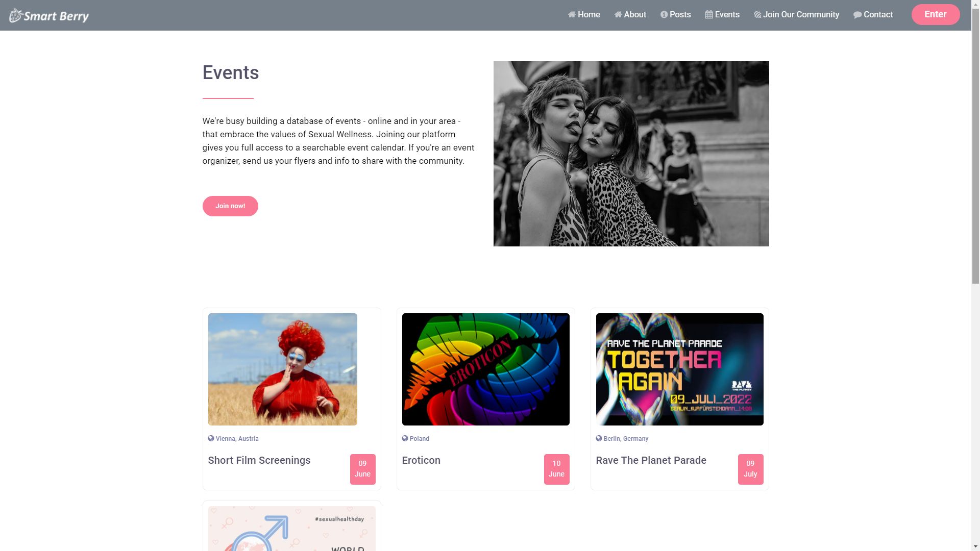980x551 pixels.
Task: Click the globe icon next to Vienna, Austria
Action: pyautogui.click(x=211, y=438)
